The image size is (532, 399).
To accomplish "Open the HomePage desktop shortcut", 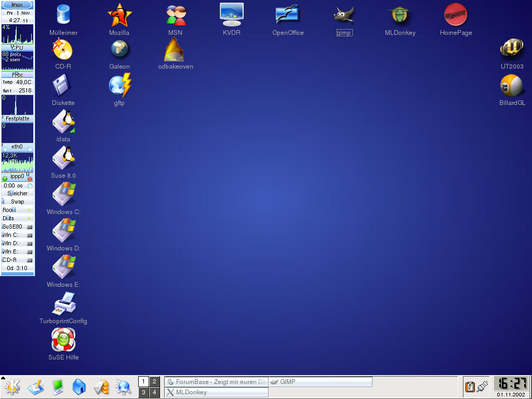I will pos(456,15).
